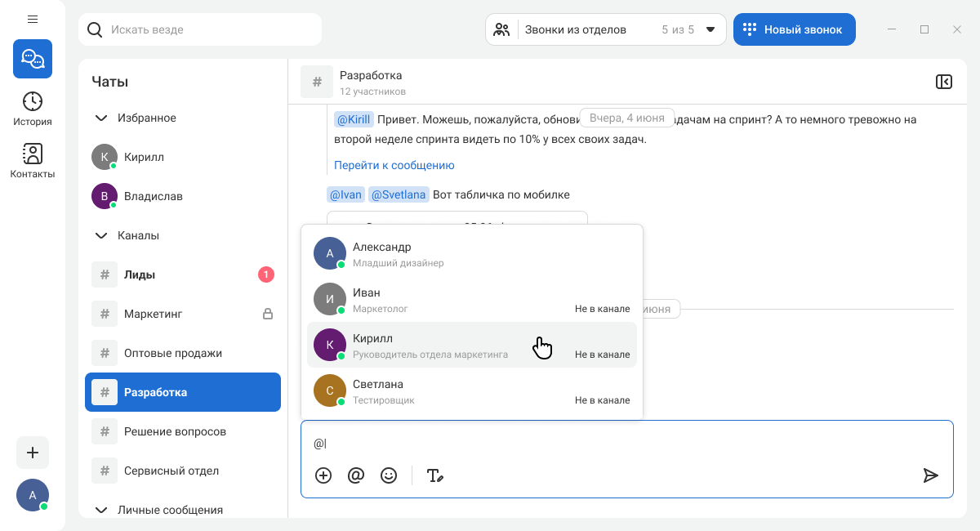Select Кирилл in the mention list

click(471, 345)
